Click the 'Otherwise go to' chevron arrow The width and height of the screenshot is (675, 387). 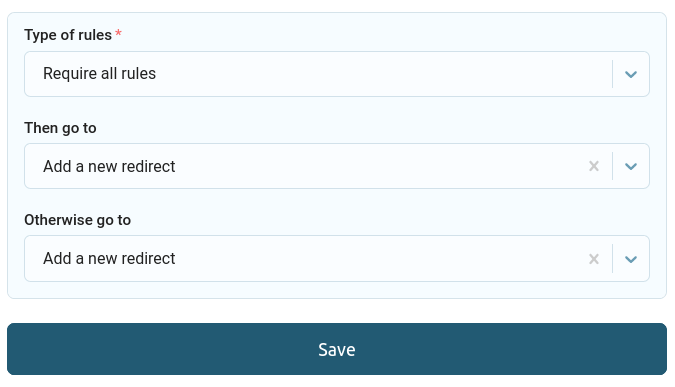tap(631, 259)
